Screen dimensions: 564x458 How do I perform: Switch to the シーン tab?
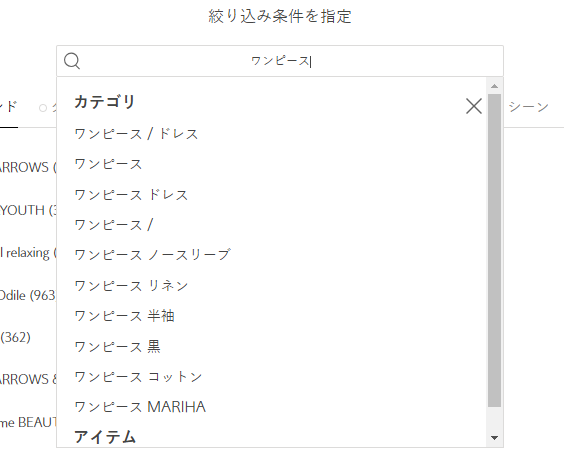[x=528, y=107]
